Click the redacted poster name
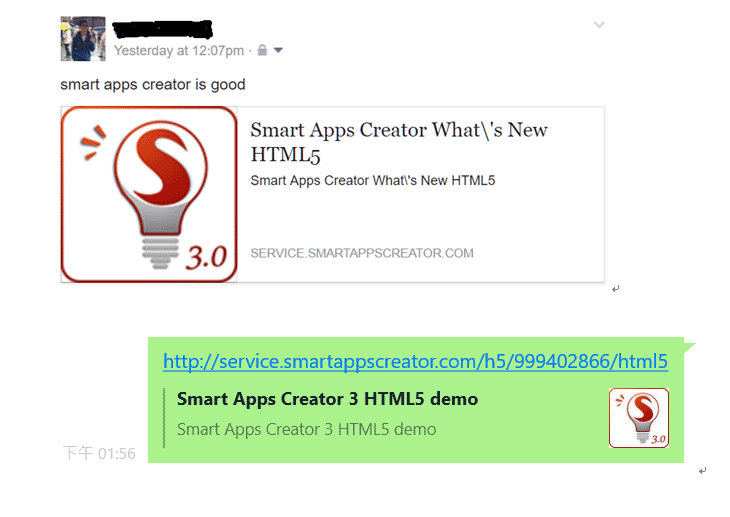 [x=162, y=29]
